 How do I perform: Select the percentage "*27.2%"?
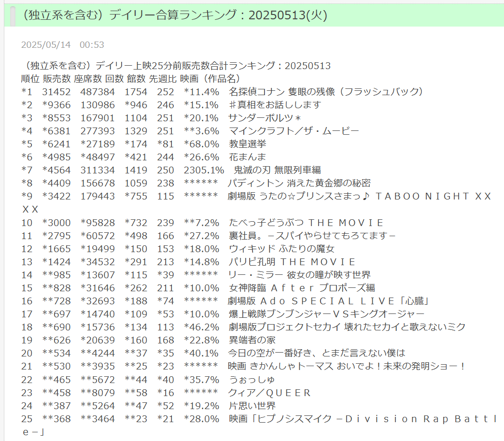[x=201, y=236]
